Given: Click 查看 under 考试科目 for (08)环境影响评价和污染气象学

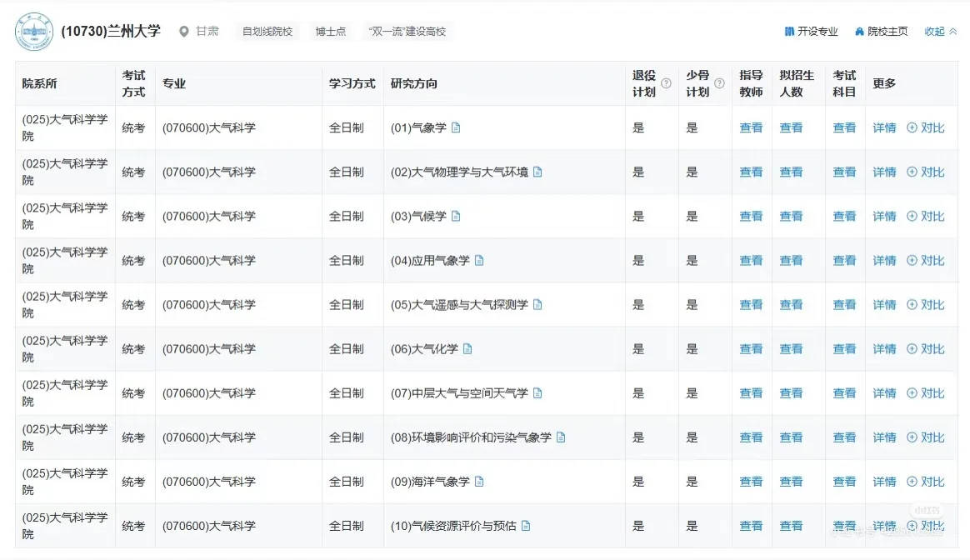Looking at the screenshot, I should coord(844,437).
